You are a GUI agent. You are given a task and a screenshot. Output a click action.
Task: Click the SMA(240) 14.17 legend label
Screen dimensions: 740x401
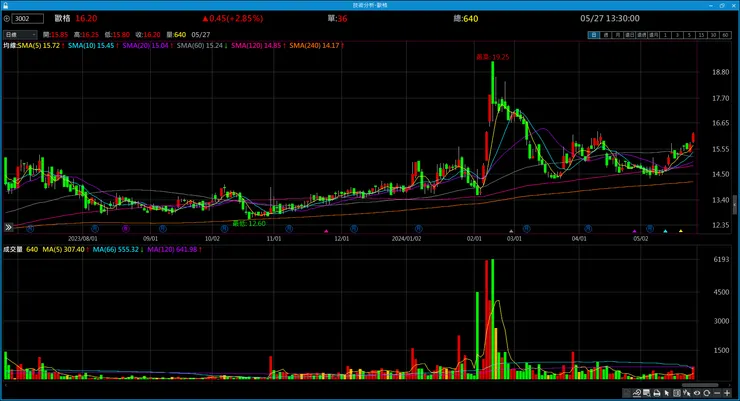(x=314, y=46)
